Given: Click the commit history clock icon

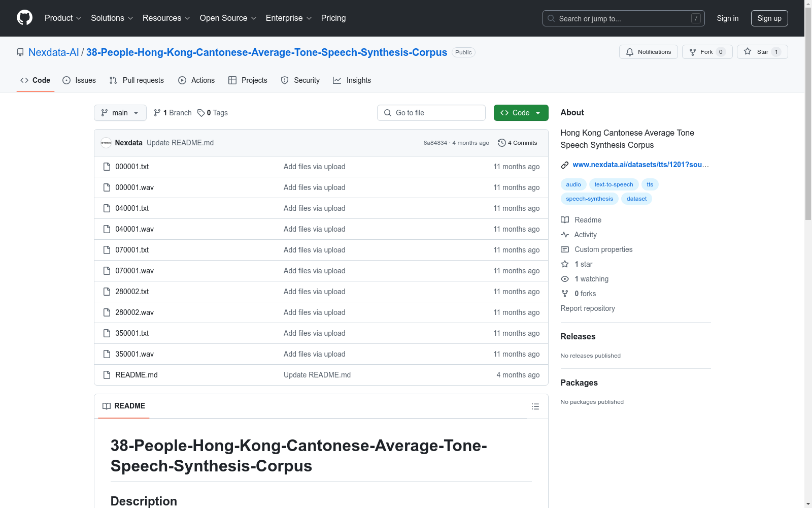Looking at the screenshot, I should (501, 143).
